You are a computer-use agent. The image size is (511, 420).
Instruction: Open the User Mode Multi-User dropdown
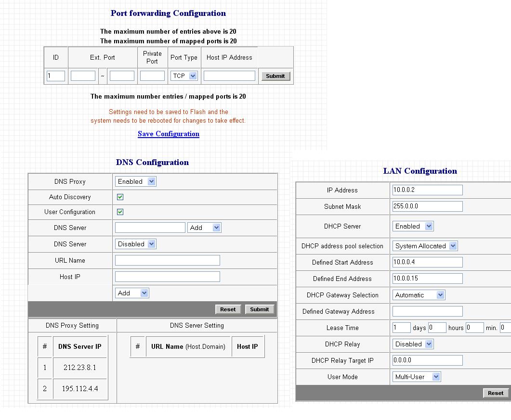click(417, 377)
